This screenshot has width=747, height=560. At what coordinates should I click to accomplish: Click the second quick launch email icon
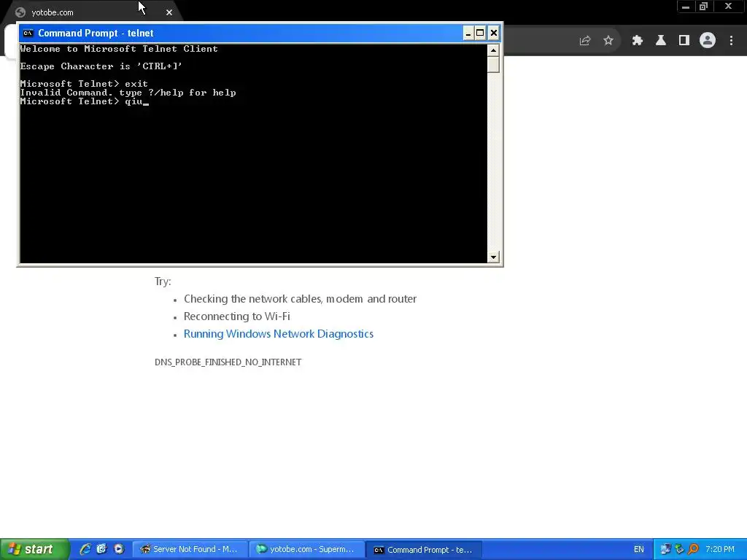(x=101, y=549)
